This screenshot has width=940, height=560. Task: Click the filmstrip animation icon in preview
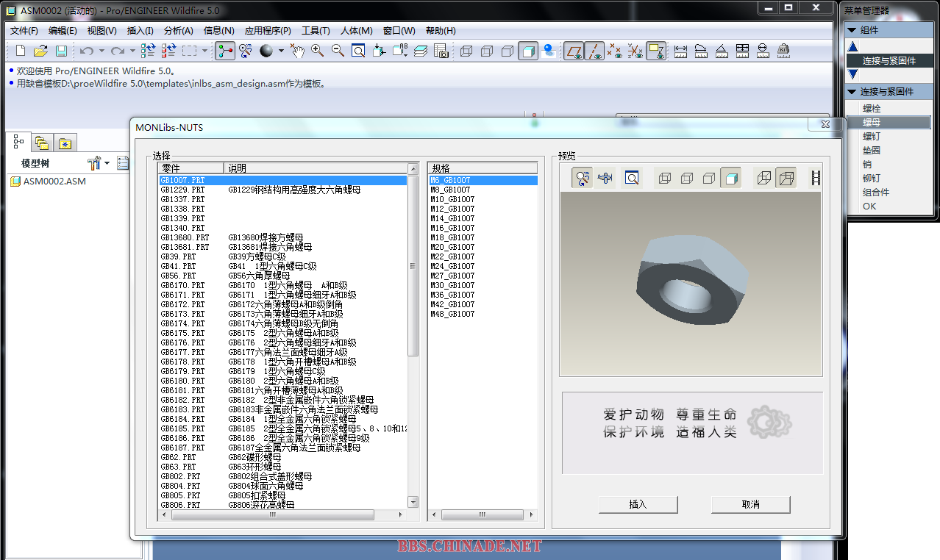pyautogui.click(x=814, y=178)
